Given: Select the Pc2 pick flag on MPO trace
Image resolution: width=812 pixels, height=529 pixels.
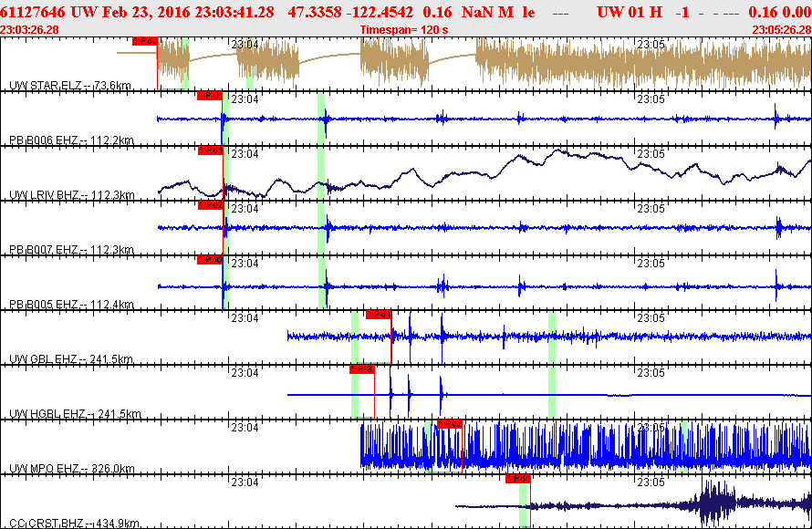Looking at the screenshot, I should click(x=450, y=424).
